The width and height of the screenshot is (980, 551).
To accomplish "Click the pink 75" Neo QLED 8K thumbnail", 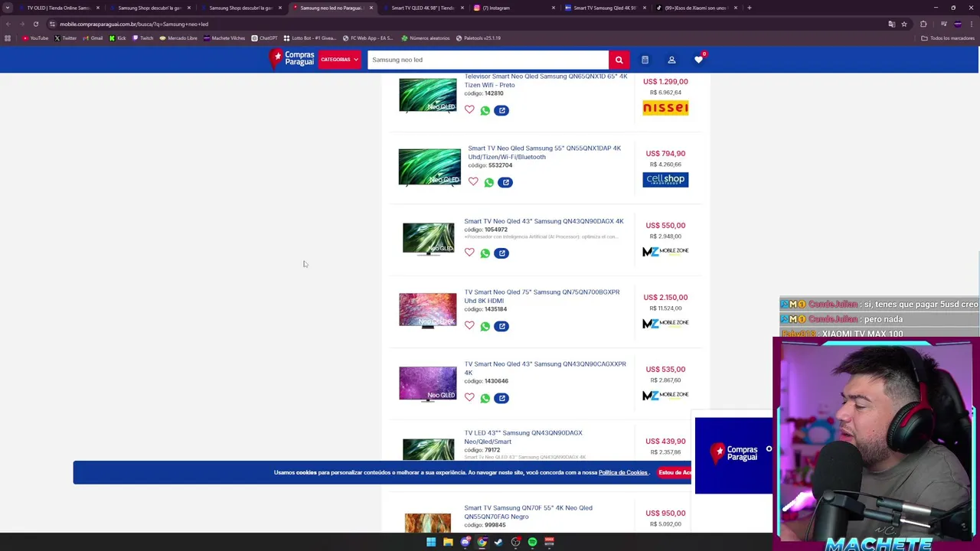I will pyautogui.click(x=427, y=310).
